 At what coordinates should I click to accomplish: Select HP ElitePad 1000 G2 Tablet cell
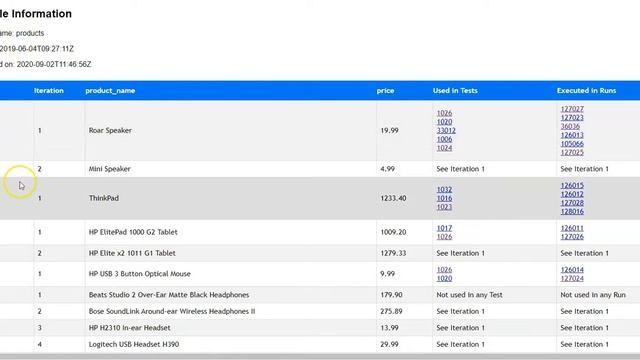point(230,232)
